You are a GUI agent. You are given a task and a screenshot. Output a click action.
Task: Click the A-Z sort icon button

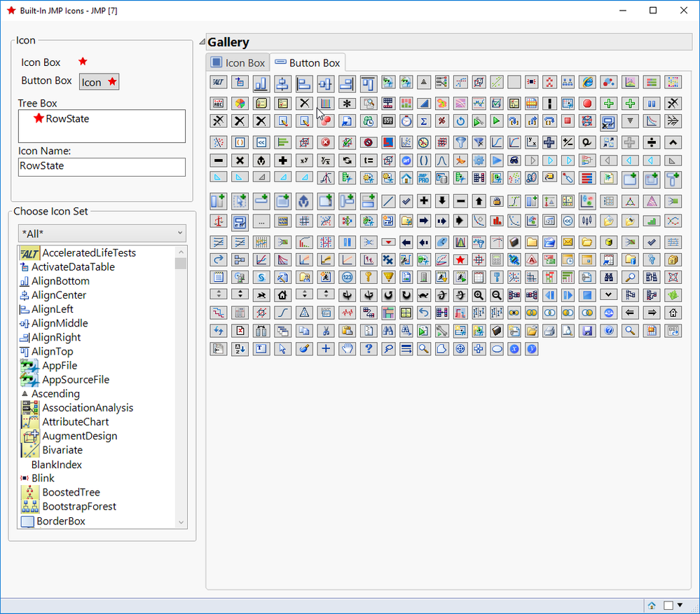click(x=240, y=349)
